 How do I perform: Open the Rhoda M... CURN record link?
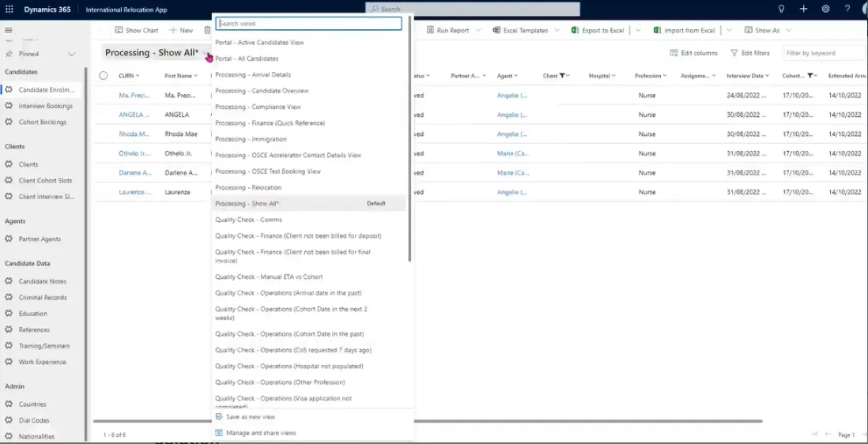pos(134,134)
